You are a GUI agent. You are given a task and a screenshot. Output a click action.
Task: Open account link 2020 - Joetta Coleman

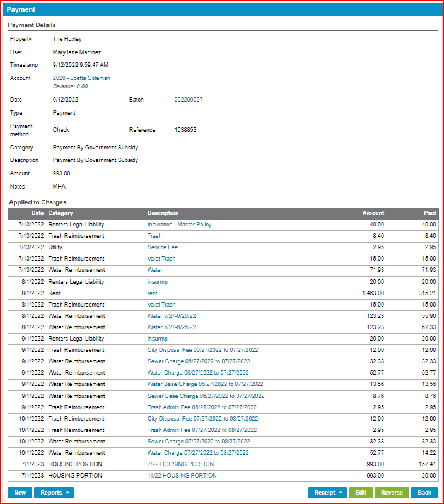[x=81, y=78]
